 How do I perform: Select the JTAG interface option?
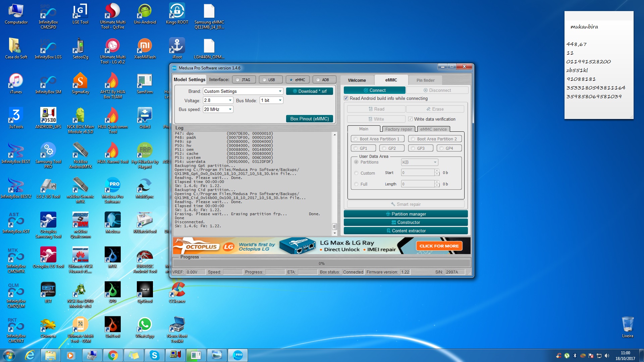(244, 80)
